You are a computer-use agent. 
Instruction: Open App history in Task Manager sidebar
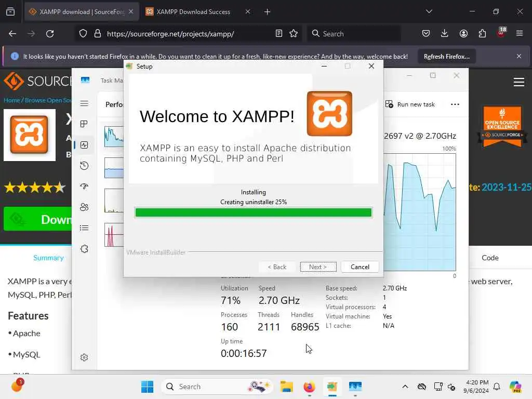(84, 166)
